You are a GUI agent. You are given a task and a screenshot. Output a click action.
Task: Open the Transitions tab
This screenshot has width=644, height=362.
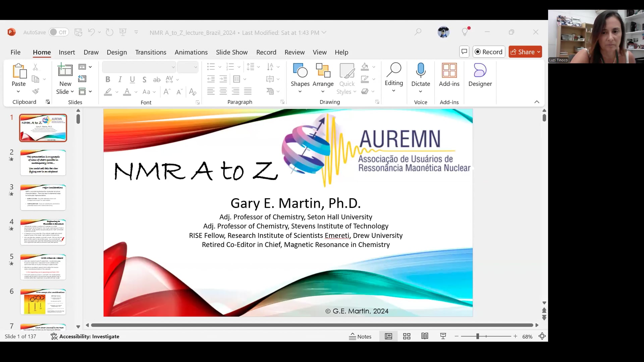151,52
